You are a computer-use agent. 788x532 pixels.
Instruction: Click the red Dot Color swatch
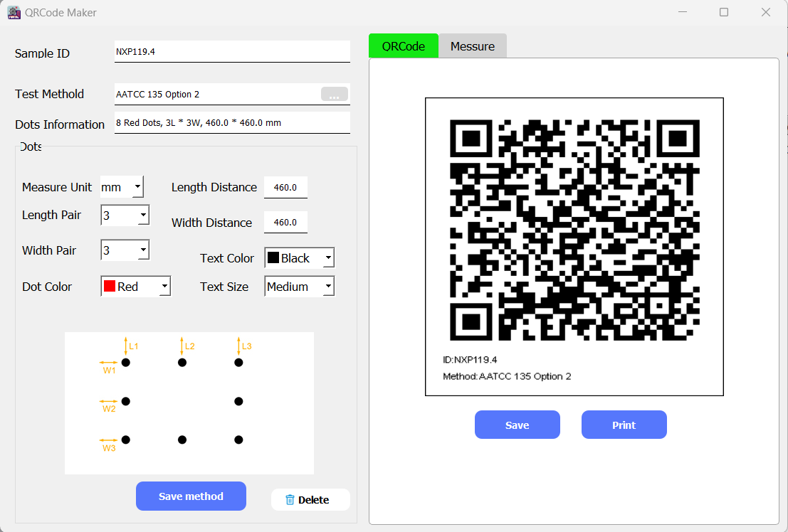[110, 286]
